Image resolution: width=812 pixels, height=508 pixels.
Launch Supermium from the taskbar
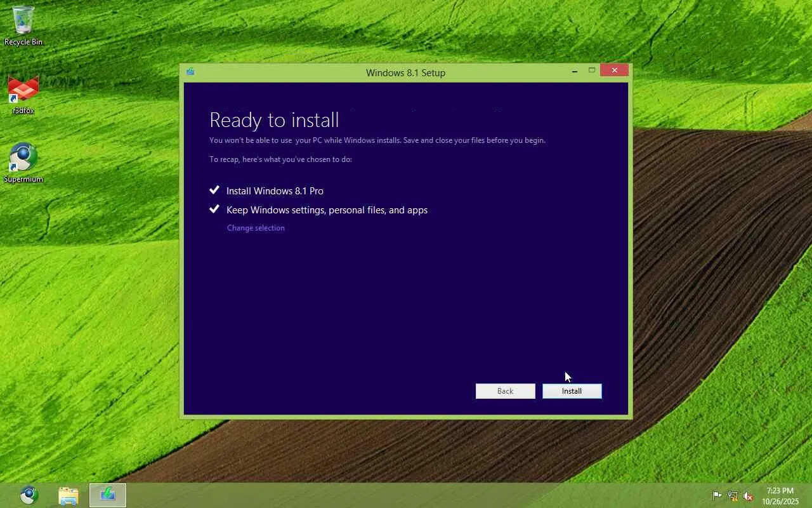(29, 495)
